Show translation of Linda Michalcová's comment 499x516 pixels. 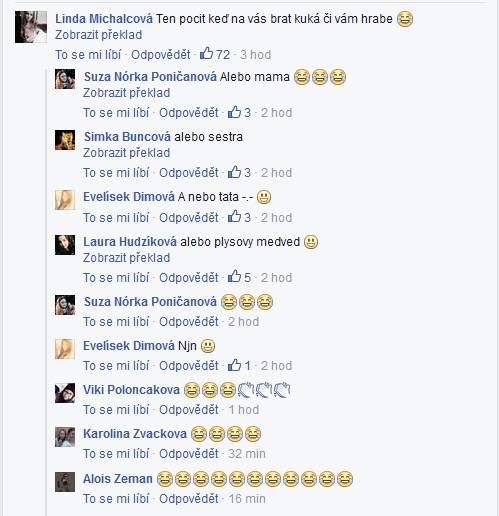pos(99,35)
